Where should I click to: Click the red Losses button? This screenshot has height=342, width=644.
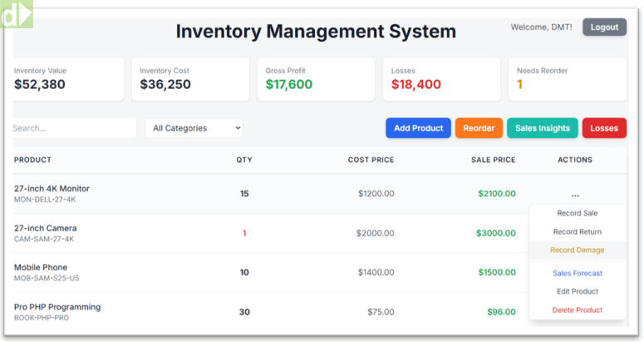604,128
